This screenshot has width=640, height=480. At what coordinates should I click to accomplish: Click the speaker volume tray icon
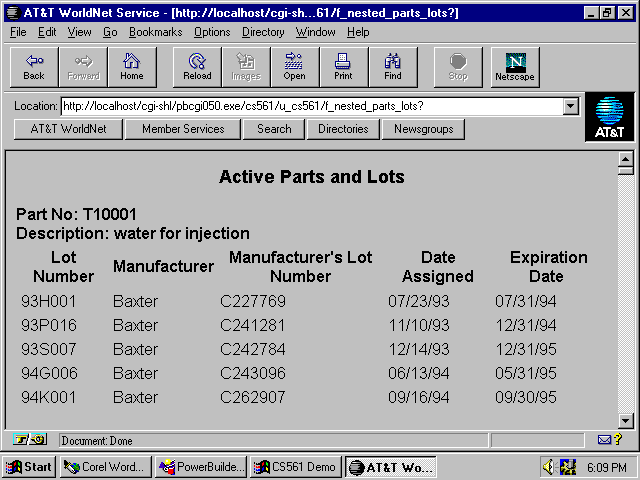[549, 467]
